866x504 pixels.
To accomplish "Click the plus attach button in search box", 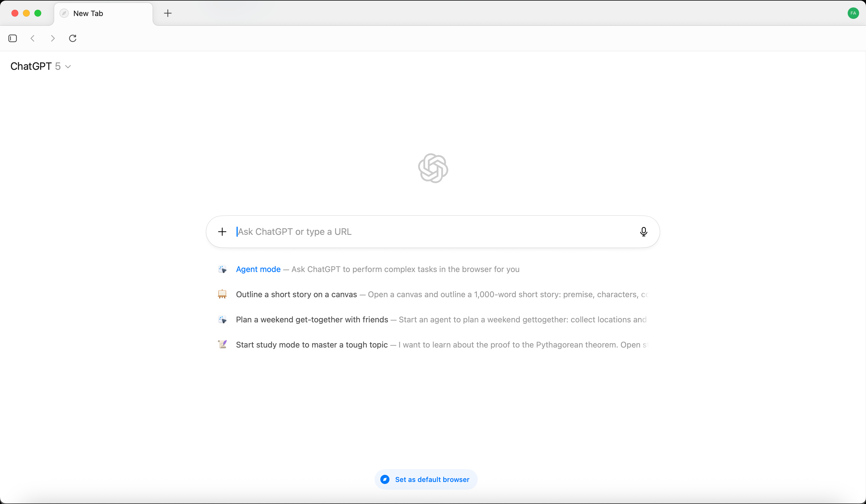I will tap(222, 232).
